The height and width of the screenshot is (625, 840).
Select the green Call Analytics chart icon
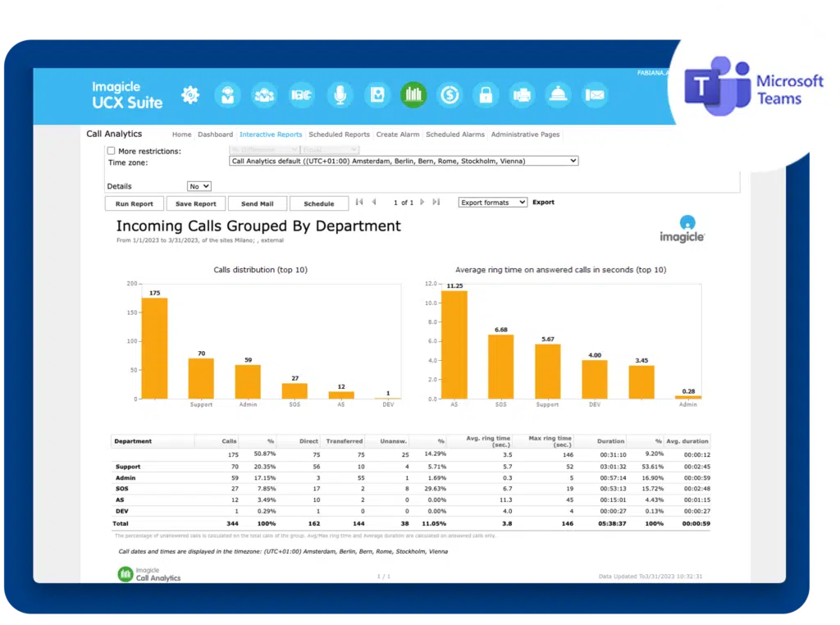413,95
